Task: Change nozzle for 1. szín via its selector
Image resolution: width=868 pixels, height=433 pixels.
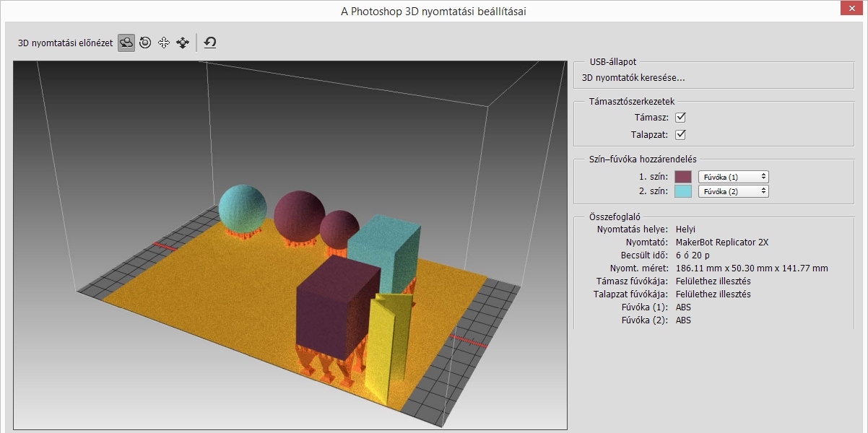Action: 733,176
